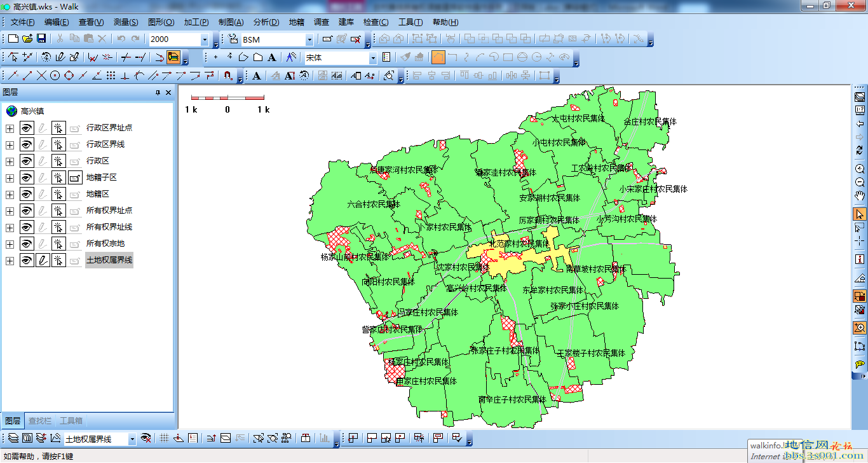868x463 pixels.
Task: Pin the 图层 panel with pushpin
Action: coord(158,93)
